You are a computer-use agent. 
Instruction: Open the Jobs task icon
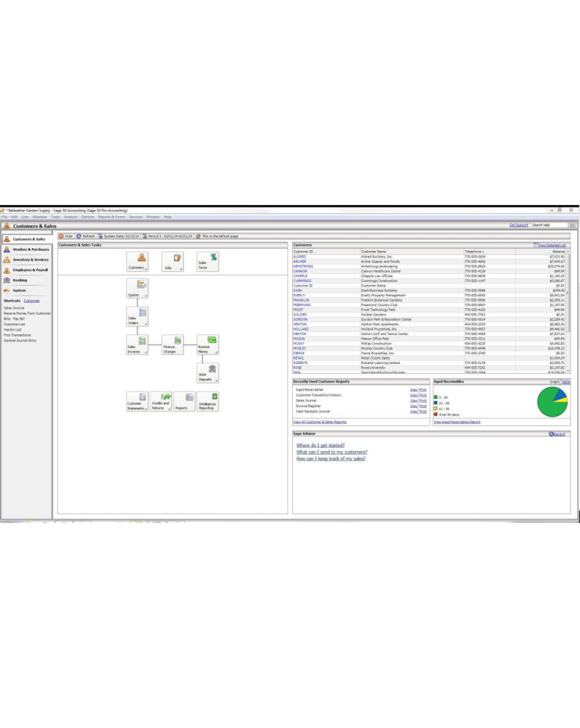[173, 261]
